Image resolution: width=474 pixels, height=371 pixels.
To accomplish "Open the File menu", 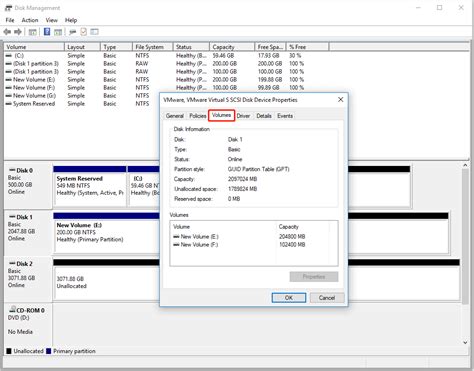I will pyautogui.click(x=10, y=20).
